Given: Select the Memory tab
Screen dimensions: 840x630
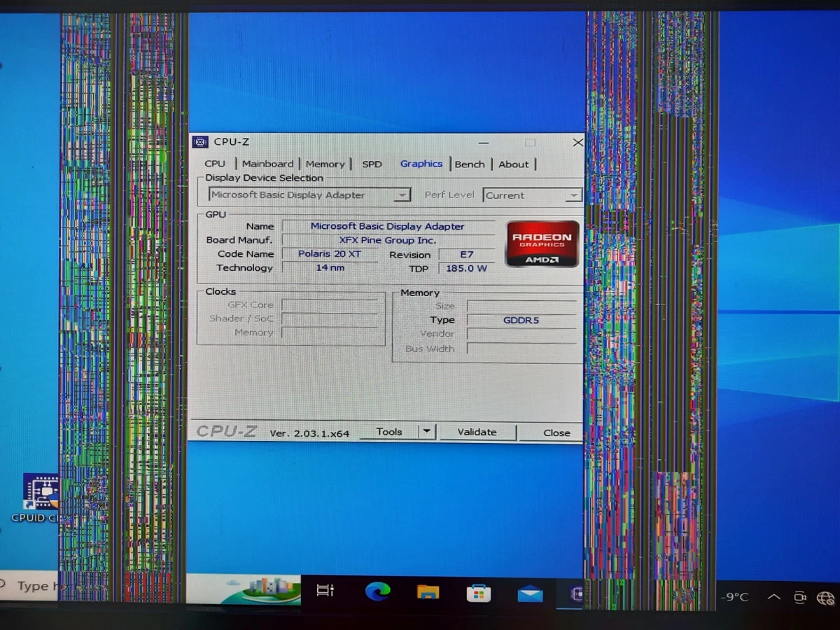Looking at the screenshot, I should click(325, 164).
